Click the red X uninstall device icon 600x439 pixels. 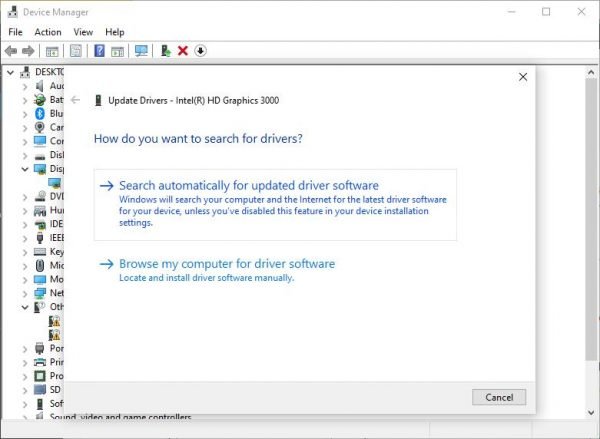(x=183, y=51)
